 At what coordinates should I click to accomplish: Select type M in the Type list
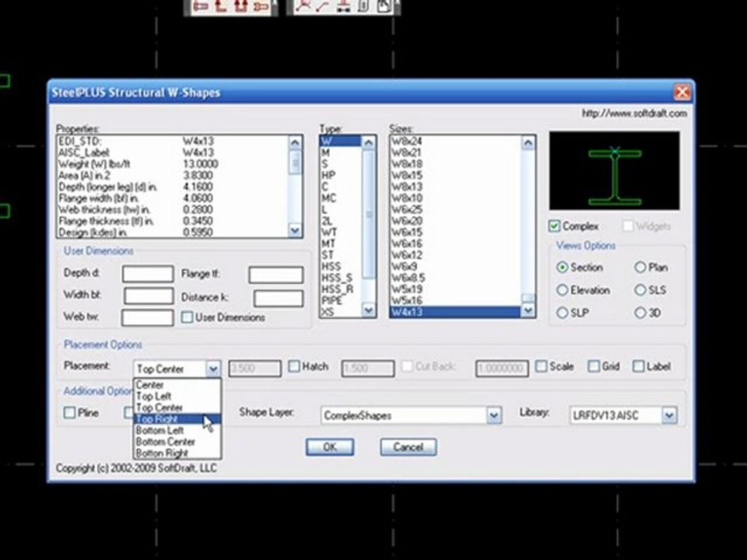click(340, 152)
